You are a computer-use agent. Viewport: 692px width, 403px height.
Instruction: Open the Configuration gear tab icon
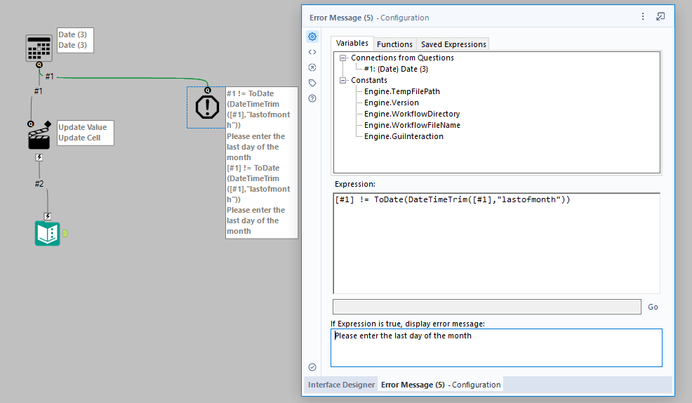pos(312,37)
